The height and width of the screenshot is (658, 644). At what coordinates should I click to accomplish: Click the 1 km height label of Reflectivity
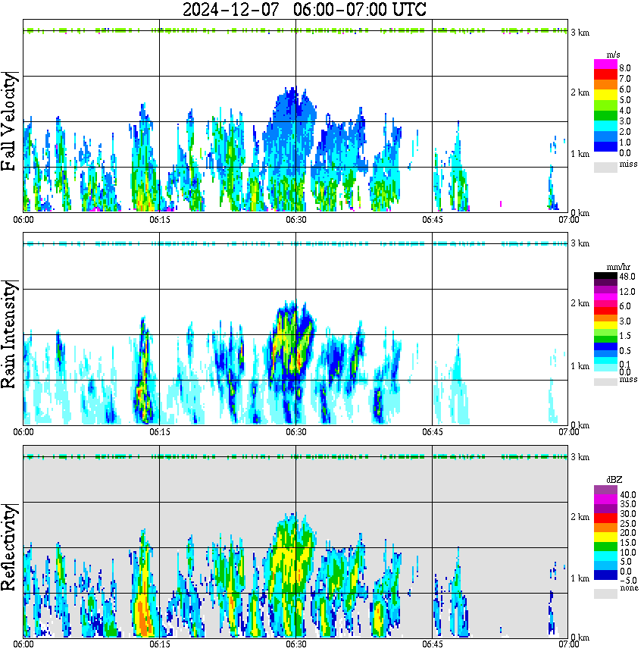580,578
